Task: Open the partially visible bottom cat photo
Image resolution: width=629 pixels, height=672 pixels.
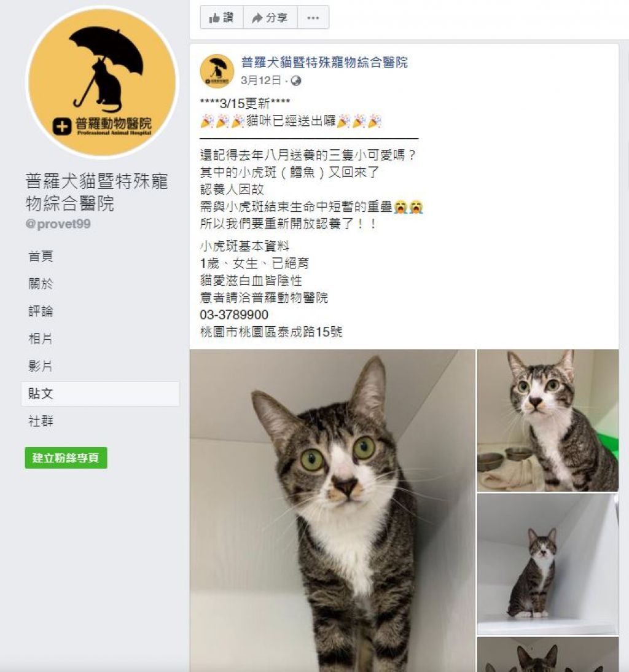Action: click(548, 654)
